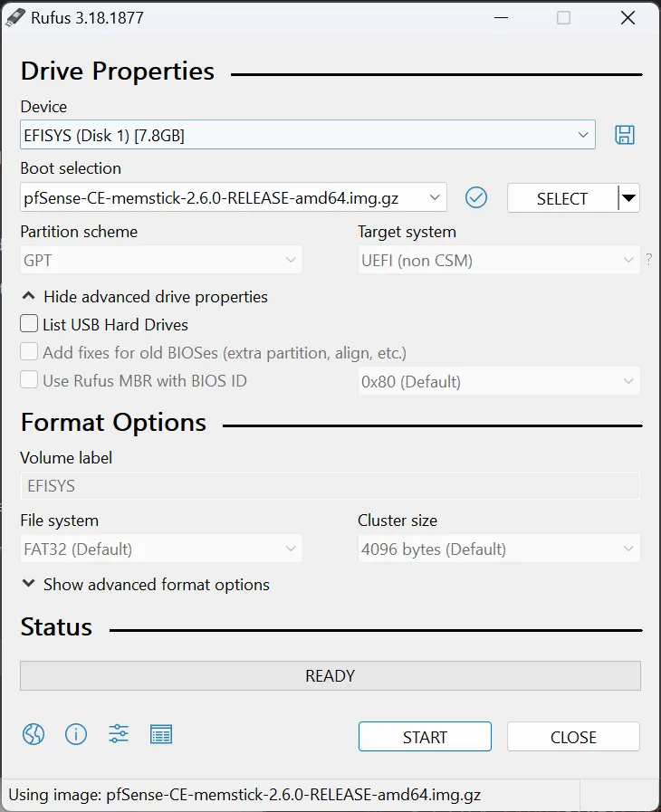Click the checksum verification checkmark icon
Screen dimensions: 661x812
(476, 197)
